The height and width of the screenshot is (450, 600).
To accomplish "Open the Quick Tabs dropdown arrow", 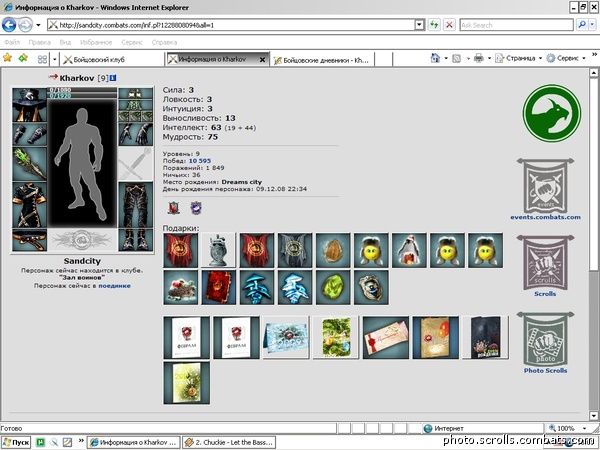I will tap(55, 59).
